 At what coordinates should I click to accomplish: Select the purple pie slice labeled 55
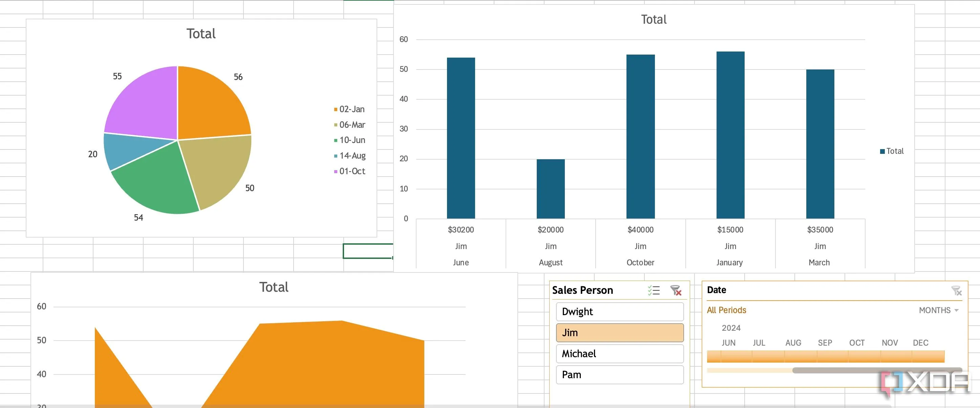tap(147, 106)
